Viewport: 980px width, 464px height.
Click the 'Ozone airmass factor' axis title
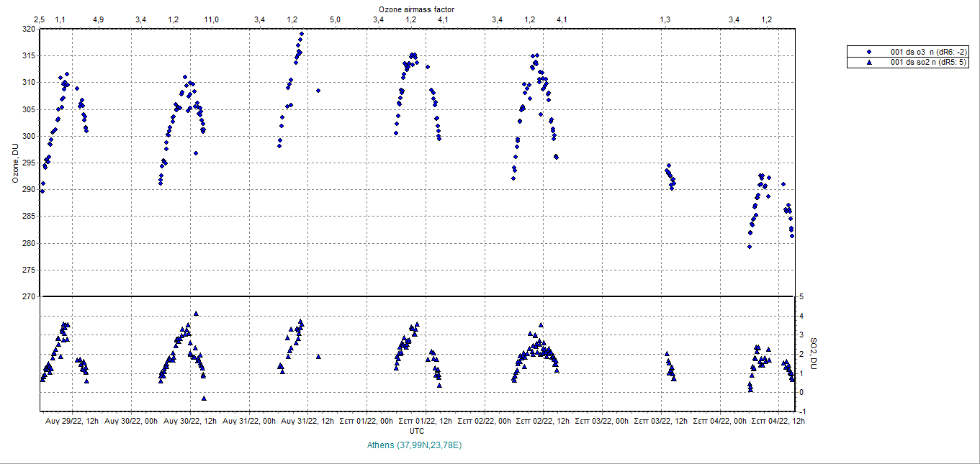click(x=416, y=9)
